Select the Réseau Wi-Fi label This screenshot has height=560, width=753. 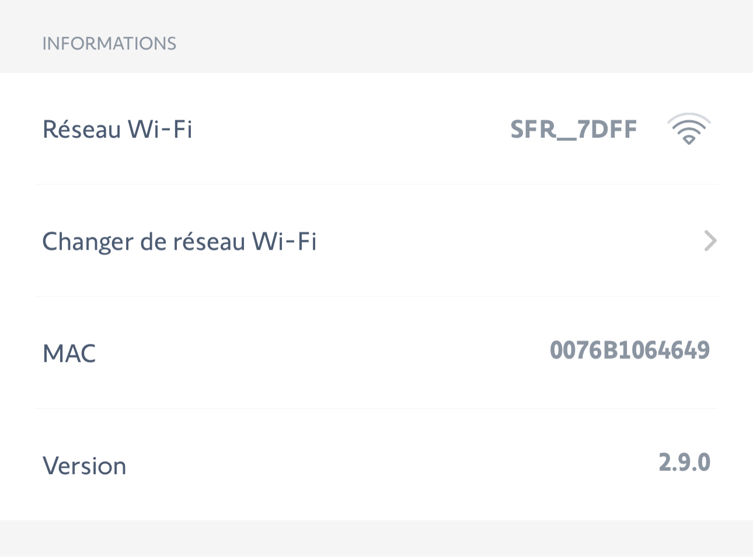[x=117, y=129]
